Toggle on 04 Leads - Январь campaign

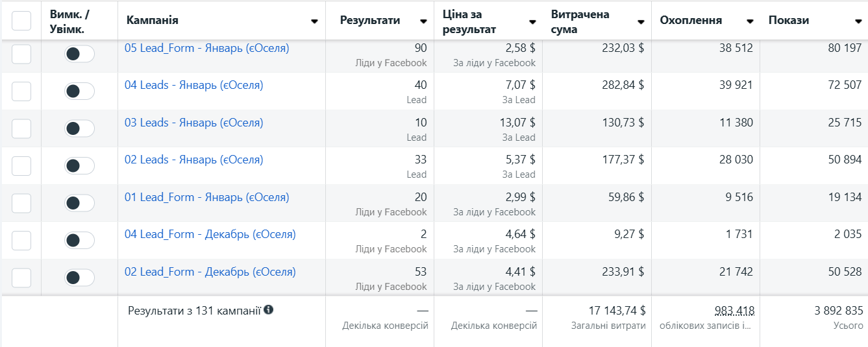(x=79, y=91)
